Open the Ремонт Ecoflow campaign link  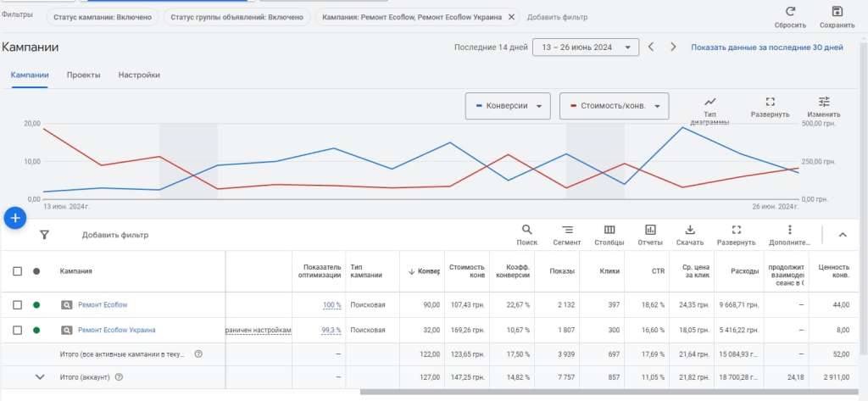103,305
